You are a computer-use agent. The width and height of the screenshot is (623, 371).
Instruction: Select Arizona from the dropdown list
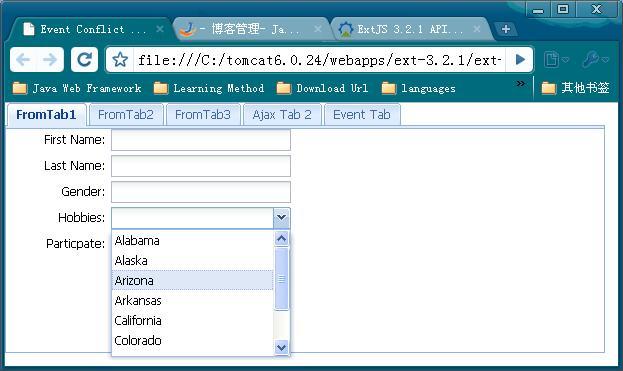click(193, 280)
